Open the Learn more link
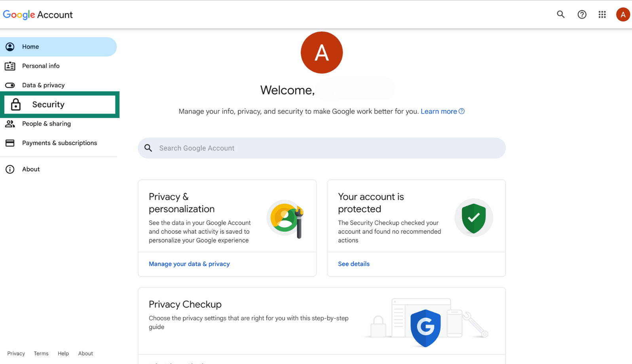Viewport: 632px width, 364px height. click(439, 111)
